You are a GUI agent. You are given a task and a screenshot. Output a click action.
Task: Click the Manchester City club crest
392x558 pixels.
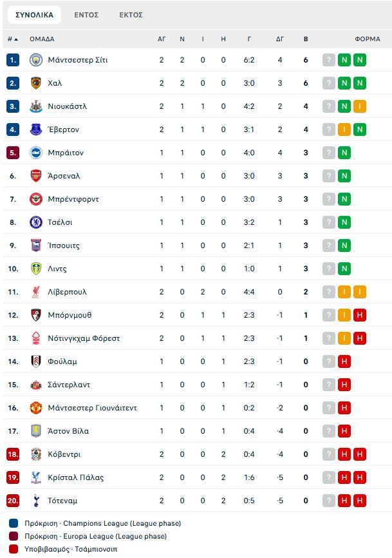coord(36,60)
